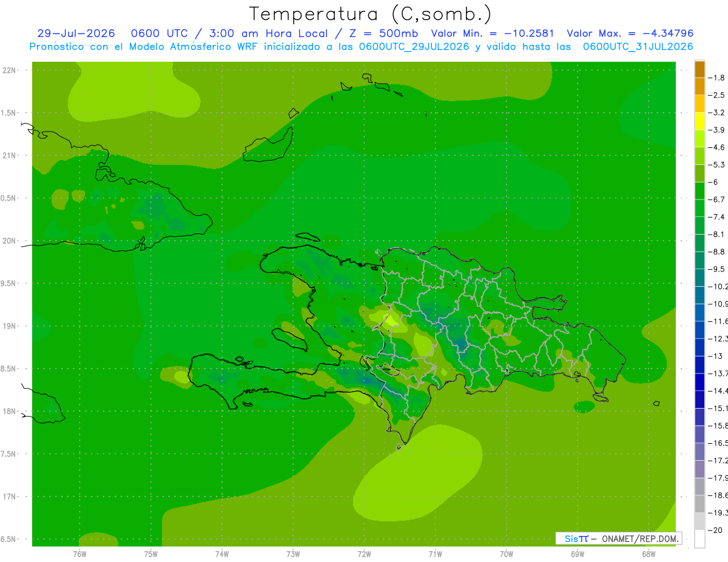The height and width of the screenshot is (562, 728).
Task: Click the '-8.8' colorbar label
Action: 716,252
